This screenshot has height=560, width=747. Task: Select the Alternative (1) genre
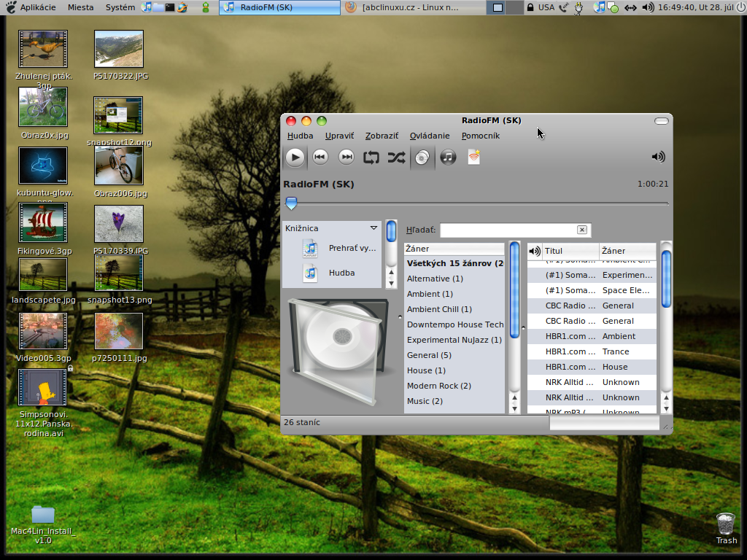[454, 279]
